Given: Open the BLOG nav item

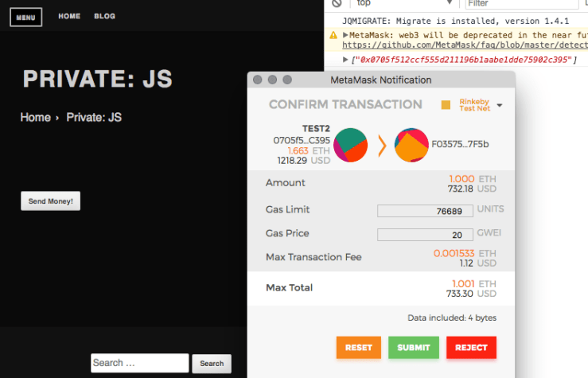Looking at the screenshot, I should pyautogui.click(x=104, y=16).
